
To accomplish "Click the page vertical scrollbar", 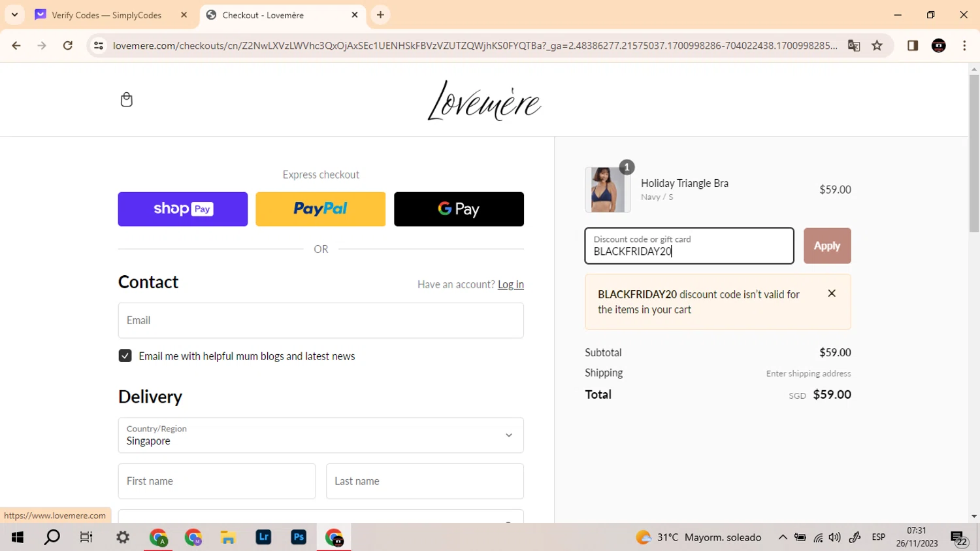I will pos(974,154).
